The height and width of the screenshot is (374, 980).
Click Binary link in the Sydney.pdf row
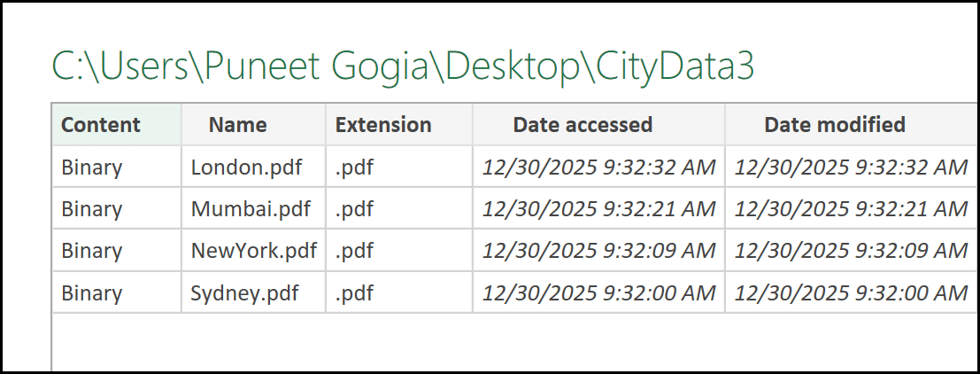click(92, 292)
